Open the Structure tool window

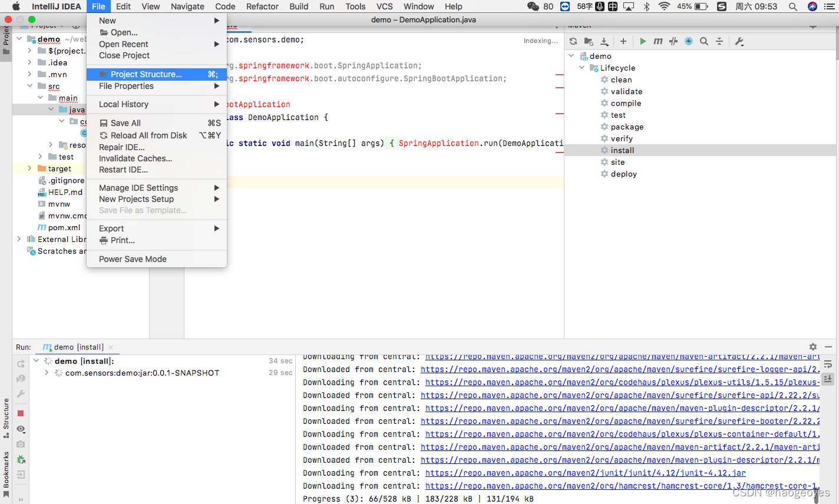point(6,418)
